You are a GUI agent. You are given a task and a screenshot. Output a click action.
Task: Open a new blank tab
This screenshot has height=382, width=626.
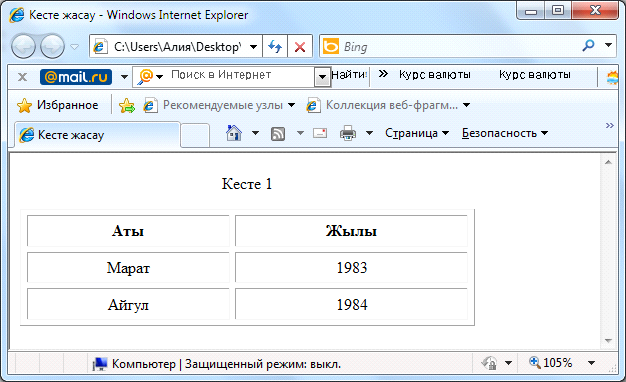[195, 136]
